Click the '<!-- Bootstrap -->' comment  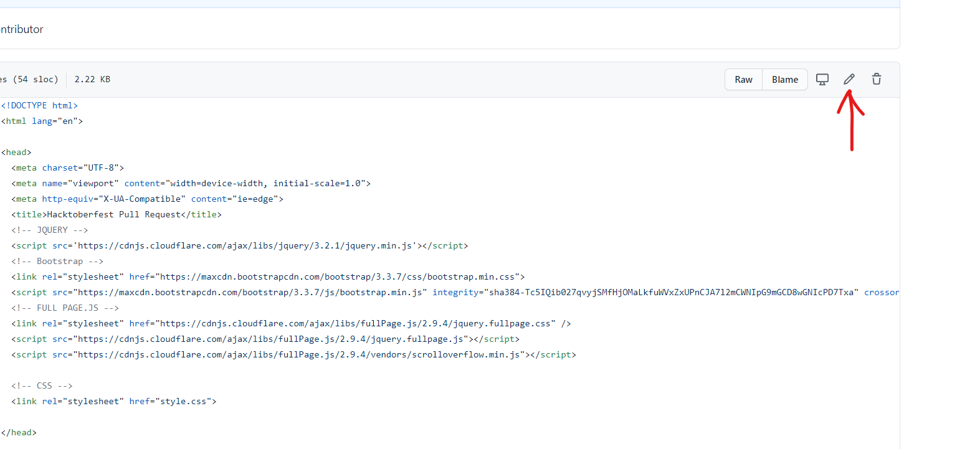57,262
